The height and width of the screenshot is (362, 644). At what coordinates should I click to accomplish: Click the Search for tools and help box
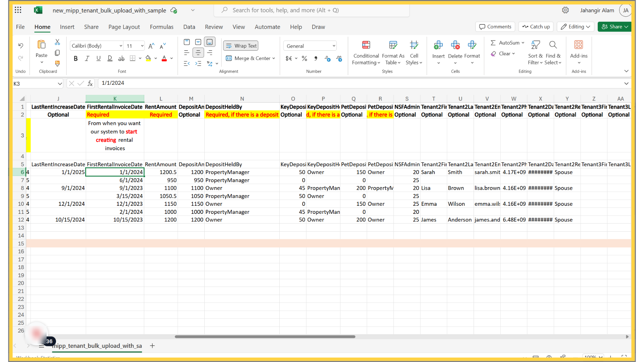[x=312, y=10]
